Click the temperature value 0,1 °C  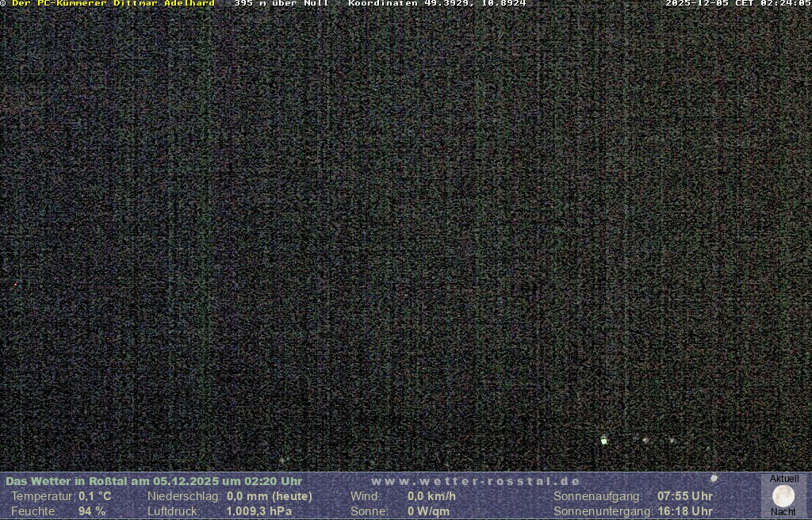[x=94, y=496]
